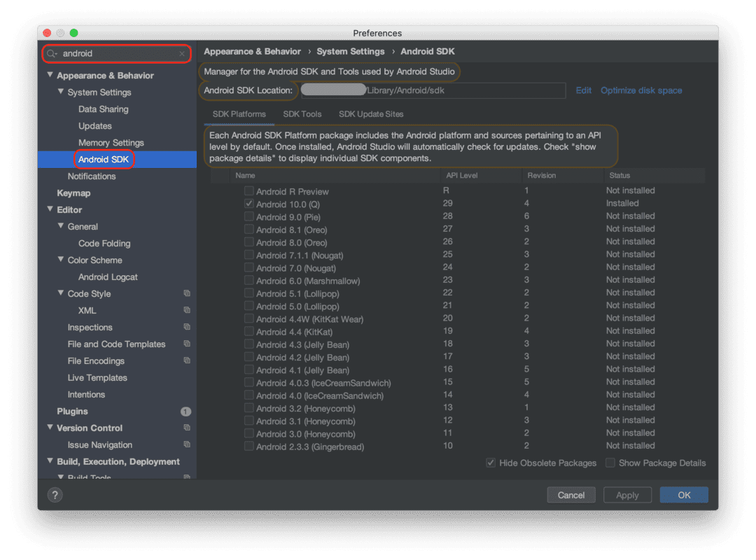Expand the Build, Execution, Deployment section
756x560 pixels.
pyautogui.click(x=50, y=461)
